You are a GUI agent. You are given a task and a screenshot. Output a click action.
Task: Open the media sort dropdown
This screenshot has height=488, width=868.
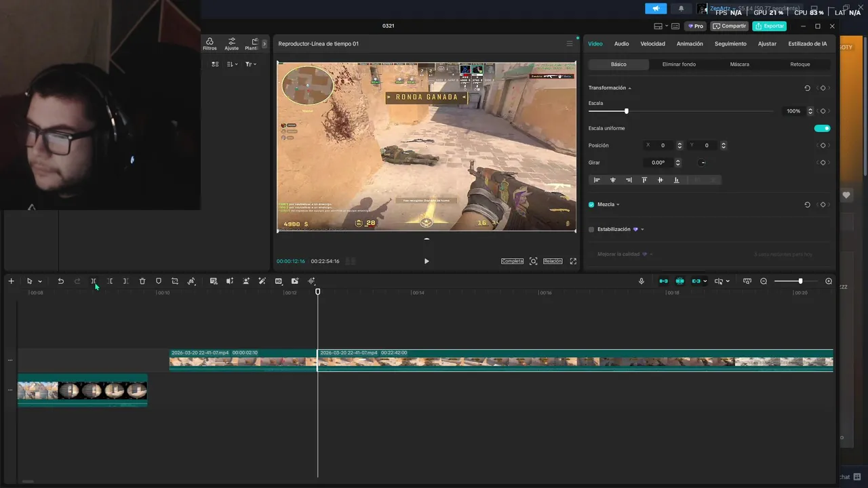233,64
